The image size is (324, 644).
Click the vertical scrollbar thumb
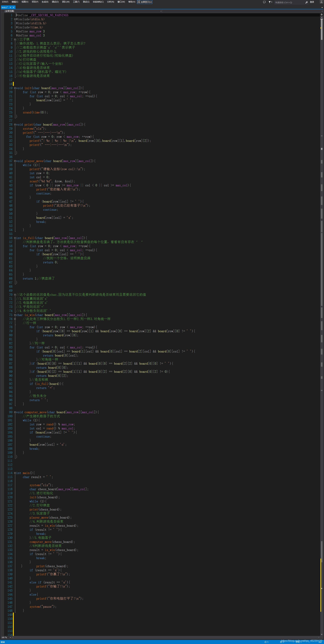[x=322, y=29]
